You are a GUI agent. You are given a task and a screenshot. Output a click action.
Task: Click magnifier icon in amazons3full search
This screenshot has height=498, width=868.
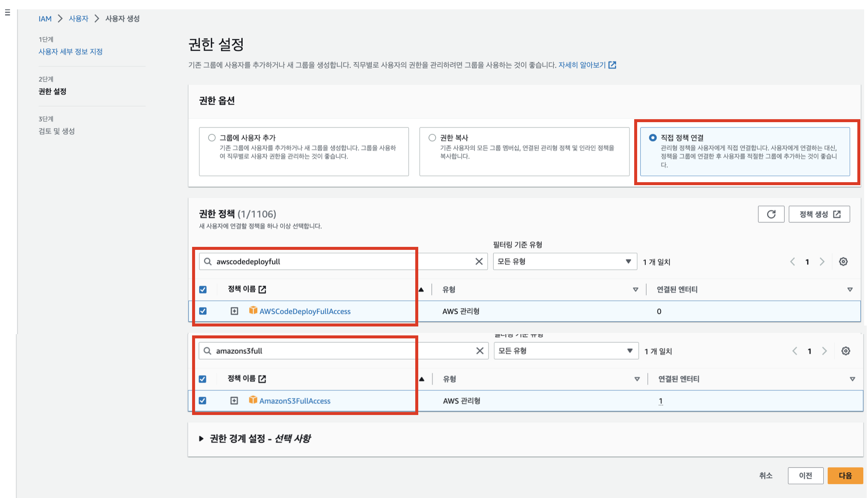[207, 351]
